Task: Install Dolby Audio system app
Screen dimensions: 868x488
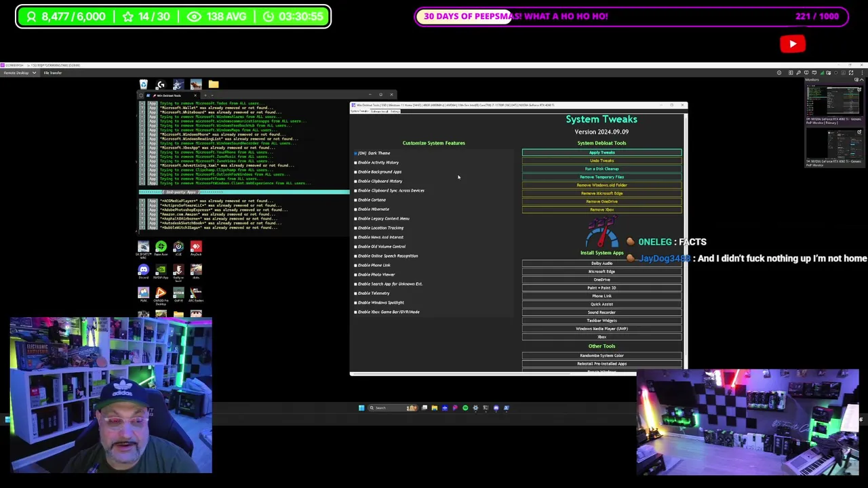Action: pyautogui.click(x=601, y=263)
